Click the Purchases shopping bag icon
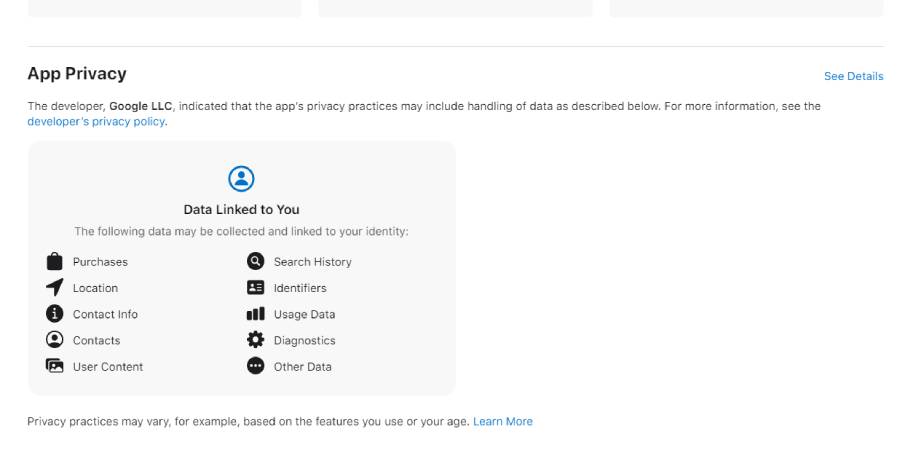 coord(55,262)
